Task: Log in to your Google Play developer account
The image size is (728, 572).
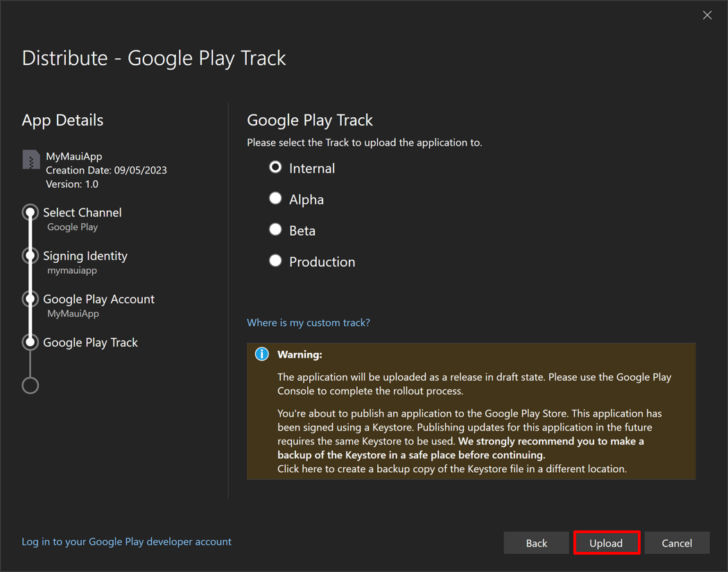Action: 126,541
